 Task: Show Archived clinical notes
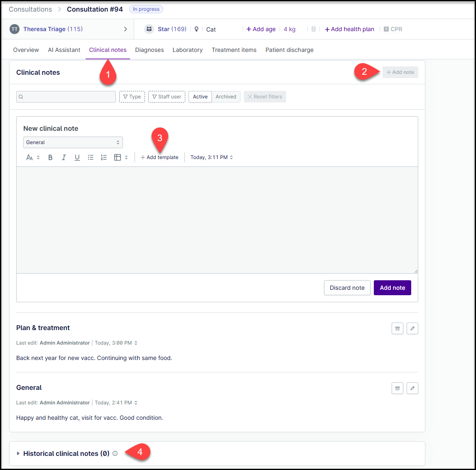(x=226, y=96)
